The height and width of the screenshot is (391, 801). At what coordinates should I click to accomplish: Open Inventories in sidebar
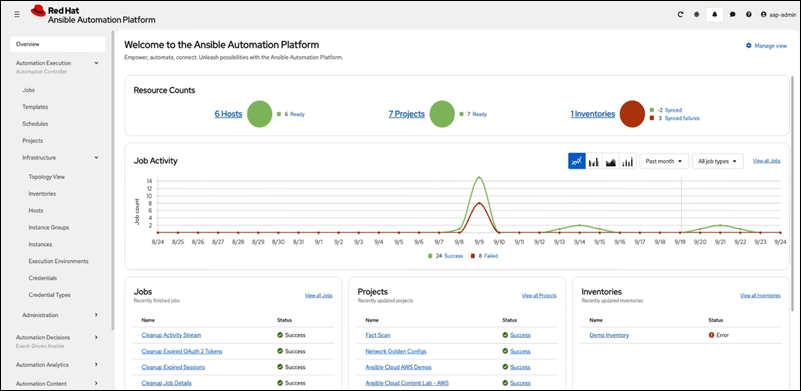[42, 194]
